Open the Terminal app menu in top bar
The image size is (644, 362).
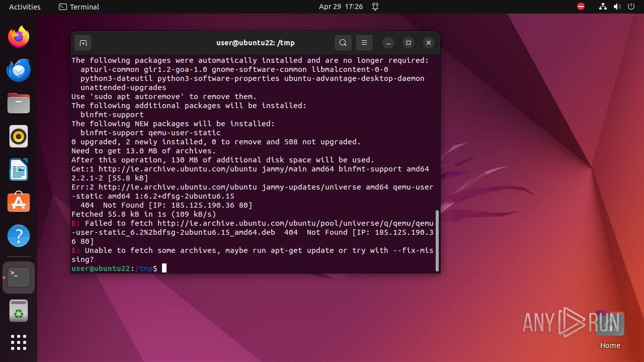click(x=79, y=7)
